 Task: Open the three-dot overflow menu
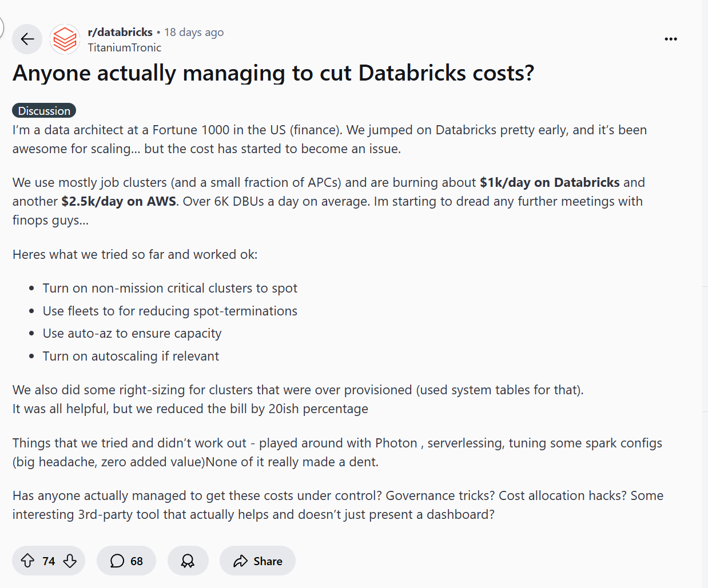(671, 39)
